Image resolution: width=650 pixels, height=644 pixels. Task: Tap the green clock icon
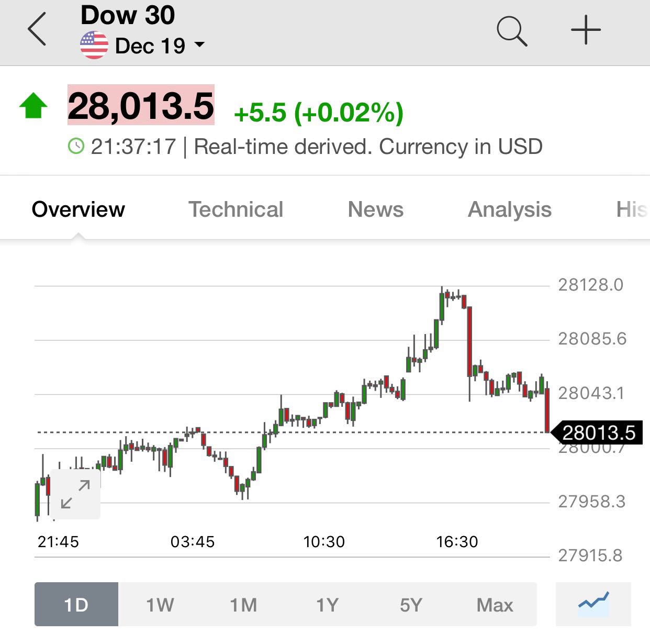(76, 146)
